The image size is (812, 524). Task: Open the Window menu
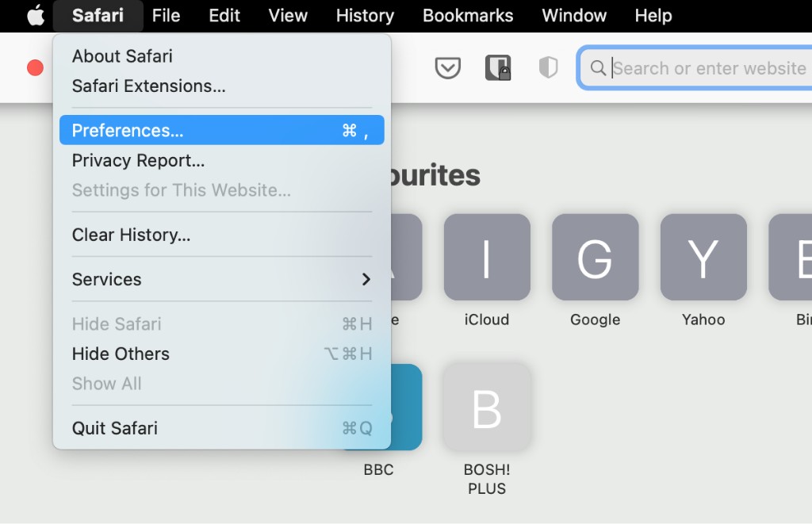(x=574, y=16)
